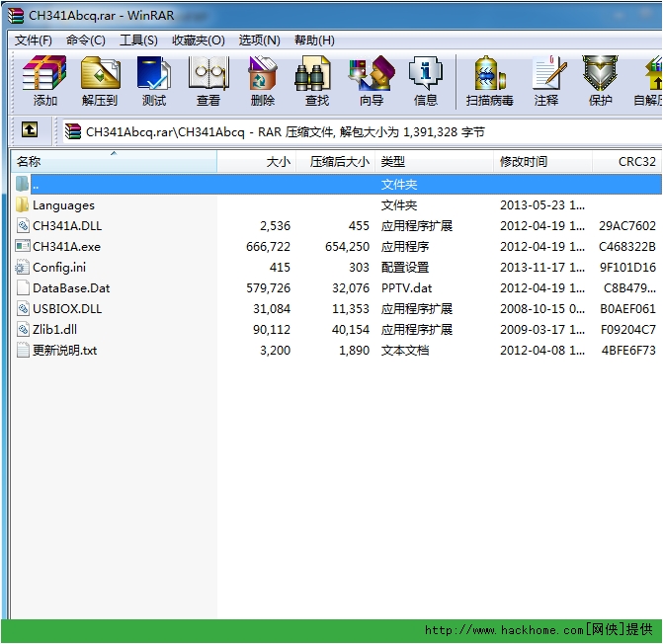Click the Config.ini gear file icon
This screenshot has width=663, height=644.
click(22, 267)
